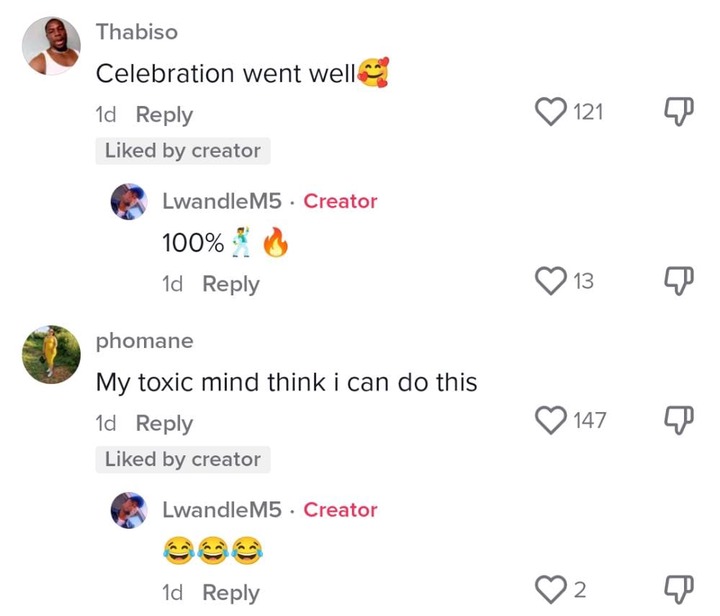Like Thabiso's comment with the heart
The width and height of the screenshot is (720, 616).
click(551, 112)
